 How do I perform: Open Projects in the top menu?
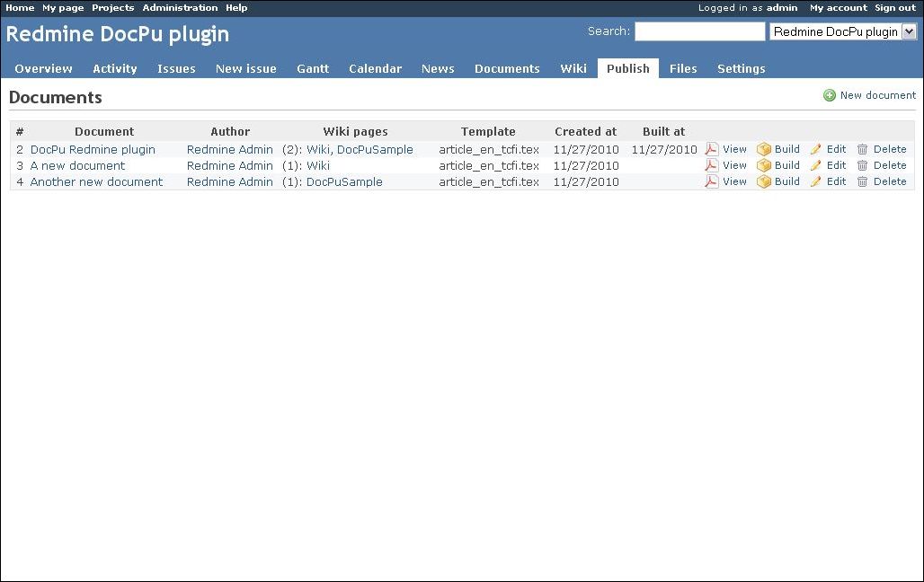113,8
